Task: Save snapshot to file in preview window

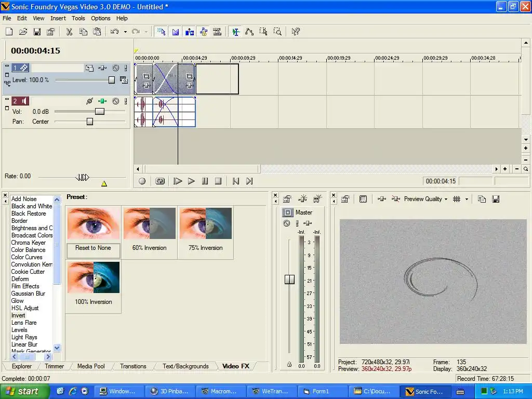Action: pyautogui.click(x=496, y=199)
